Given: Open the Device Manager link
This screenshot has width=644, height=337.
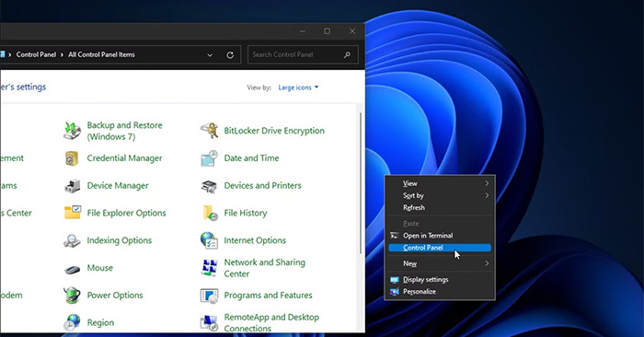Looking at the screenshot, I should pos(118,186).
